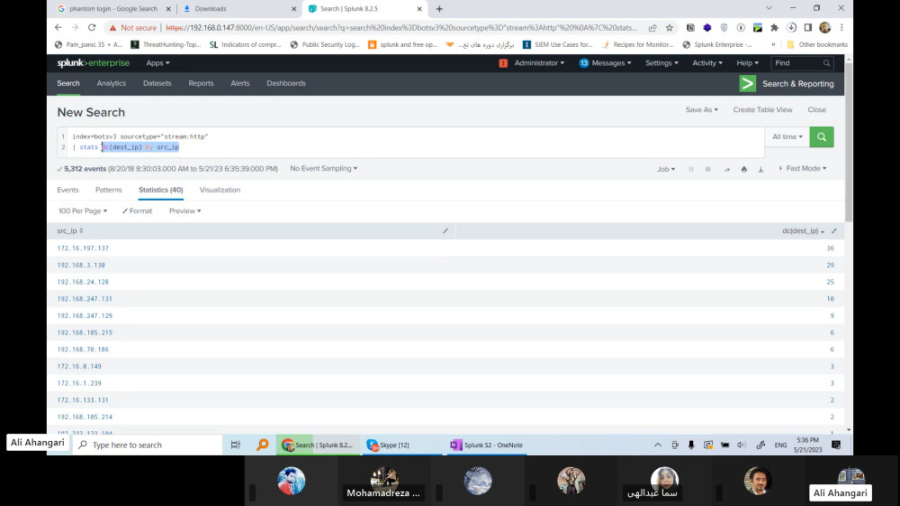Open the Administrator menu
Image resolution: width=900 pixels, height=506 pixels.
coord(539,63)
